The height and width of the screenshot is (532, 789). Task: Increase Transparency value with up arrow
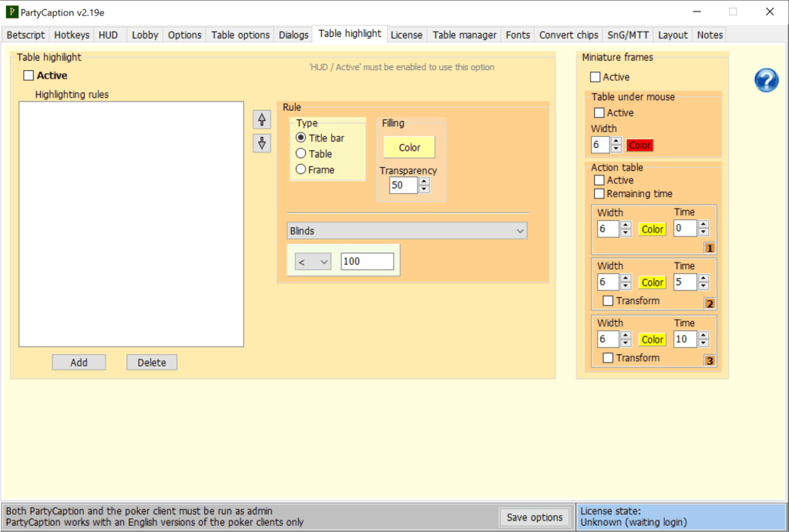tap(425, 182)
